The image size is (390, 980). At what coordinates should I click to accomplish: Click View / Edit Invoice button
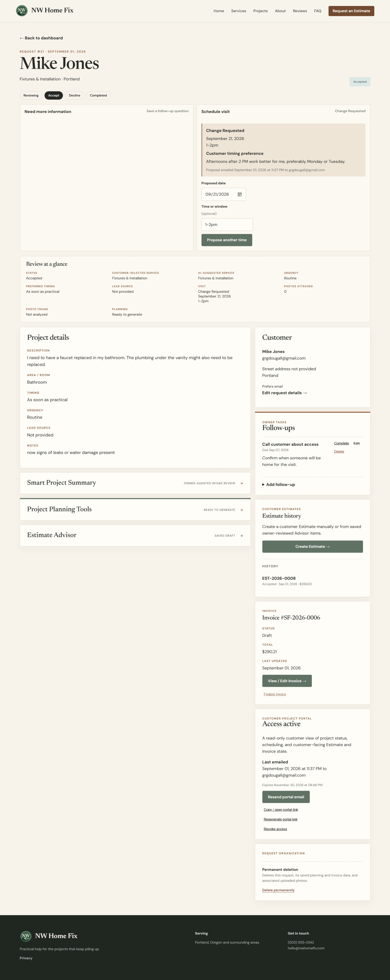click(x=287, y=681)
